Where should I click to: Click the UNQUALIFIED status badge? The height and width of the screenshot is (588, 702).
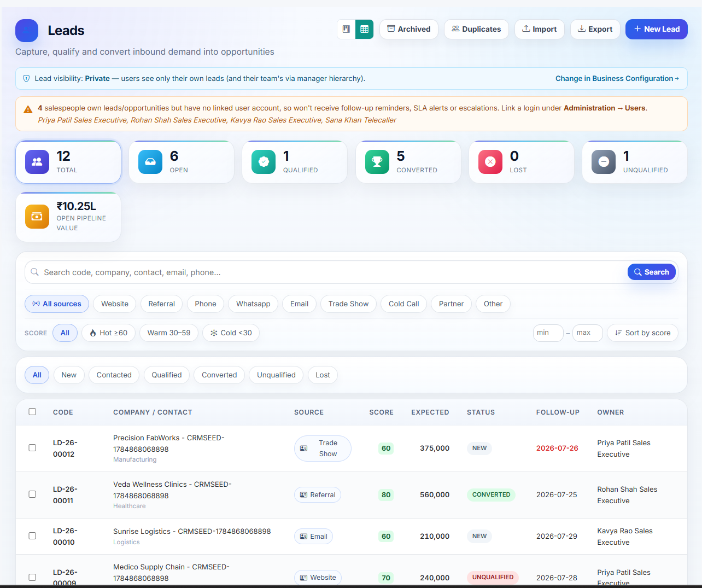[x=493, y=577]
